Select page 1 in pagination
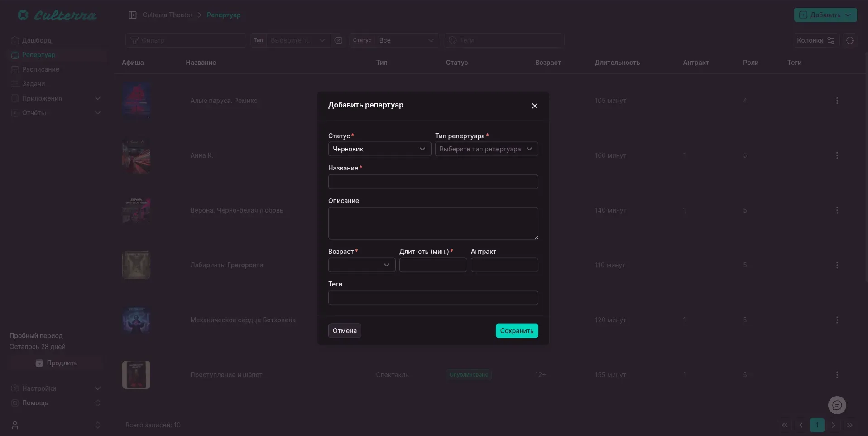Image resolution: width=868 pixels, height=436 pixels. coord(817,425)
